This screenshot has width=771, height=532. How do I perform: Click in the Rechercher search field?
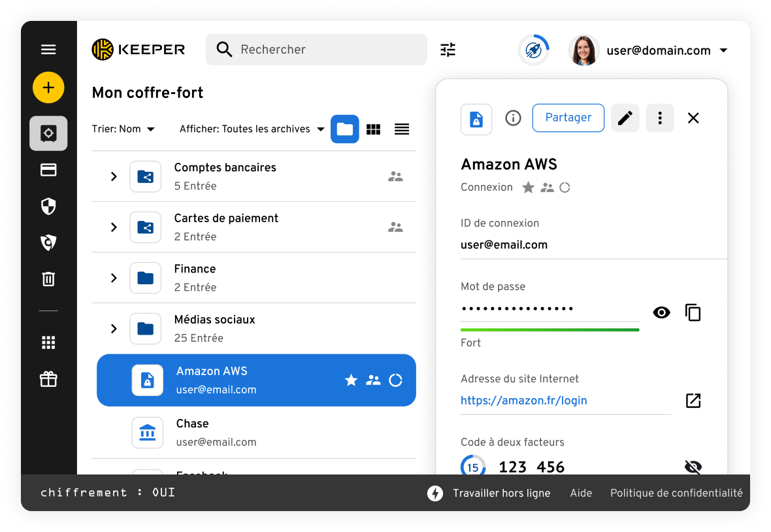pyautogui.click(x=316, y=49)
